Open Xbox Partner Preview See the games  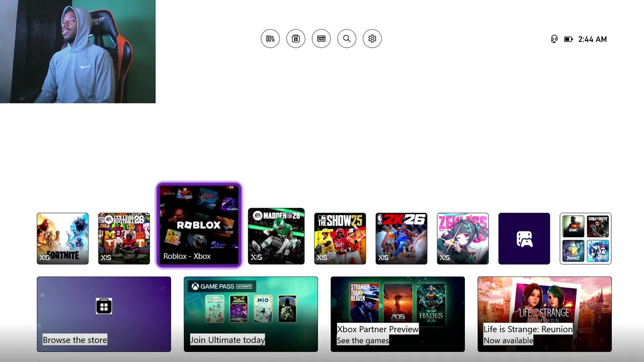tap(397, 314)
